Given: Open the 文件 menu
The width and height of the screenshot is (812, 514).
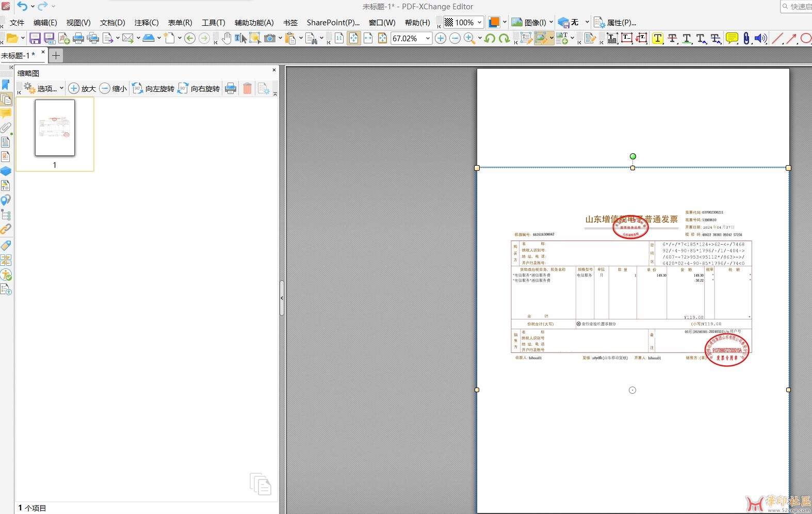Looking at the screenshot, I should pyautogui.click(x=17, y=23).
